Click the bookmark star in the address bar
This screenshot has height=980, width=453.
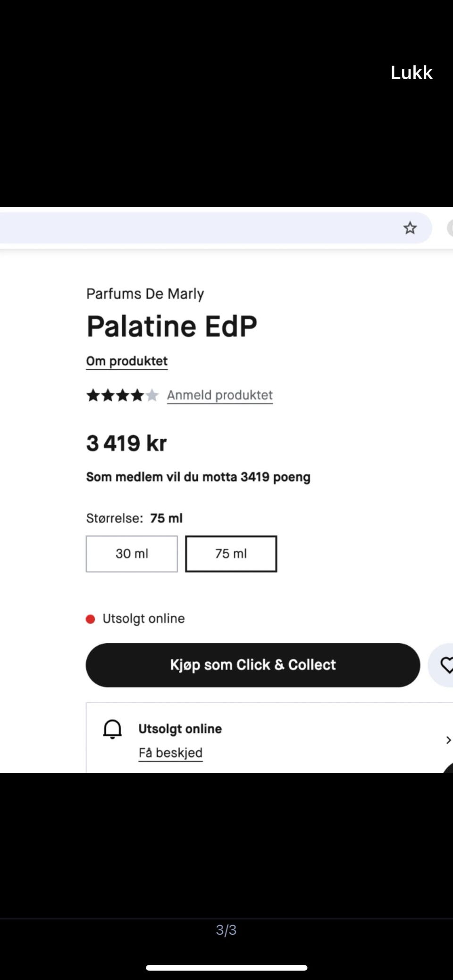(x=410, y=228)
